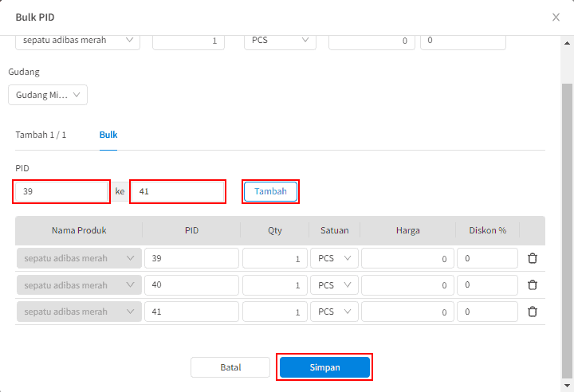Click the Qty column header

[275, 230]
